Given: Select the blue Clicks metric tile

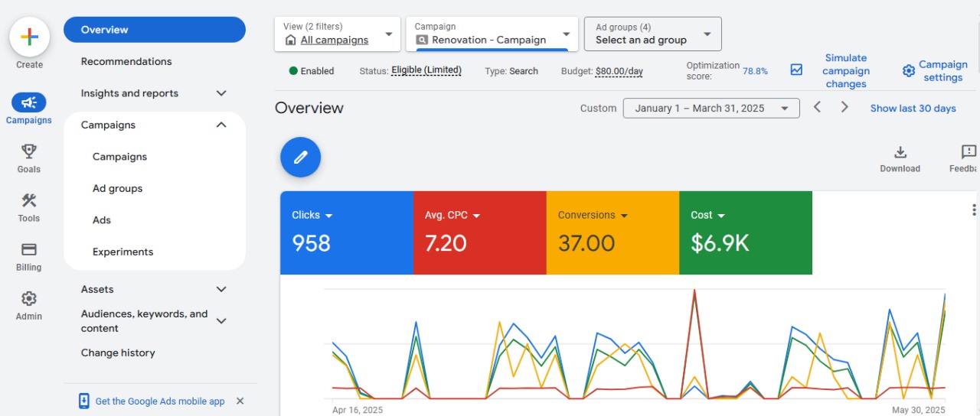Looking at the screenshot, I should coord(346,232).
